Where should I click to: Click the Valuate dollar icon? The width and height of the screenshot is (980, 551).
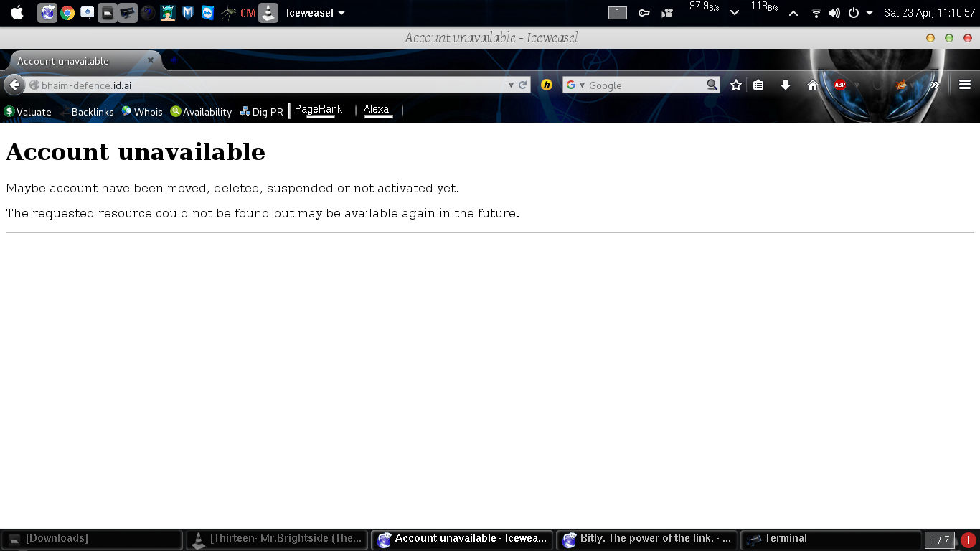[10, 112]
